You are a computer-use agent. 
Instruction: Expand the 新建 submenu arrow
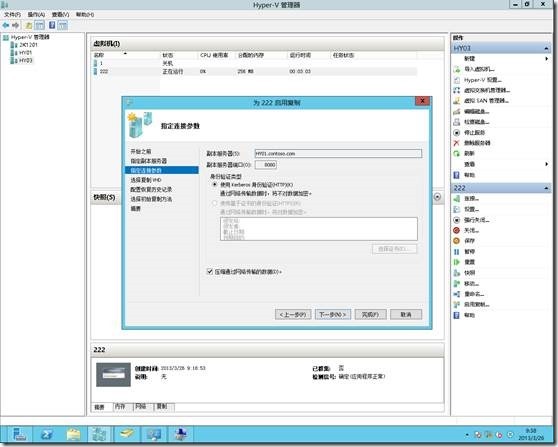(547, 58)
